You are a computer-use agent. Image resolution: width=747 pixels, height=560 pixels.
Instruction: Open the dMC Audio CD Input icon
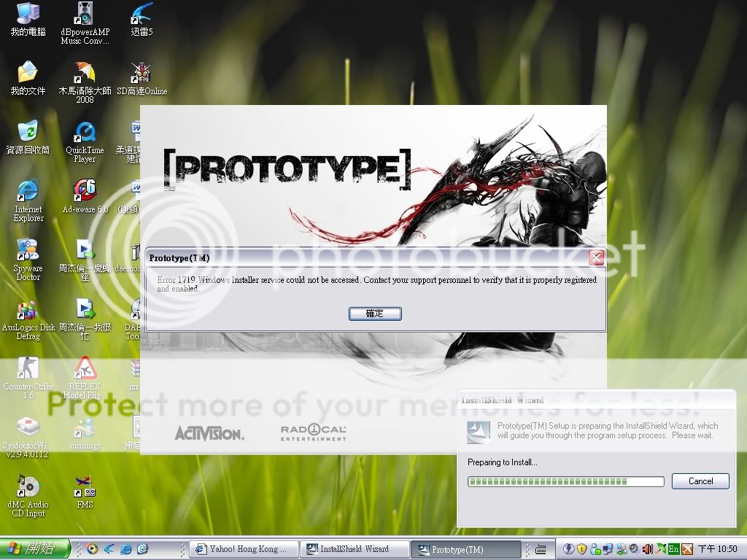point(28,487)
